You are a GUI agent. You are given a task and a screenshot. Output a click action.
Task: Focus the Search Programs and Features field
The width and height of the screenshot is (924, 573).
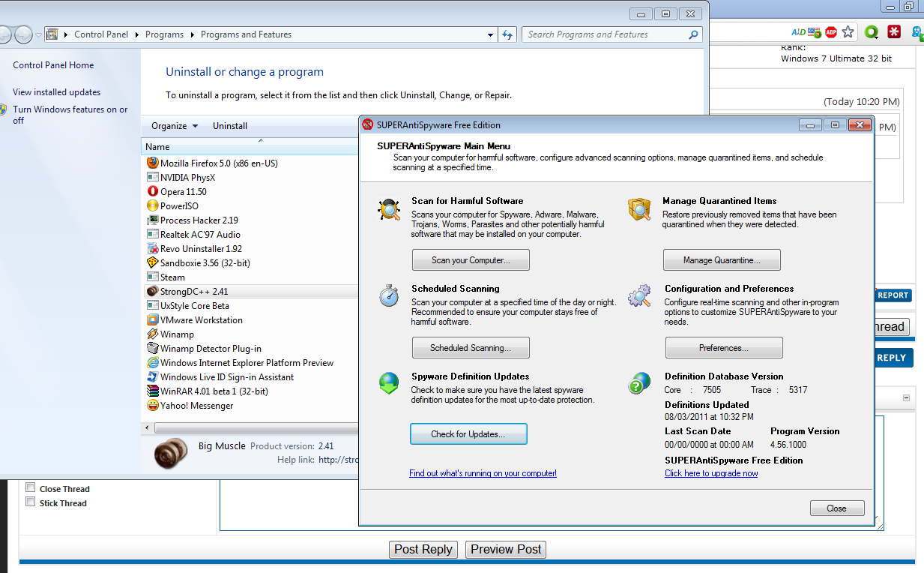[613, 34]
